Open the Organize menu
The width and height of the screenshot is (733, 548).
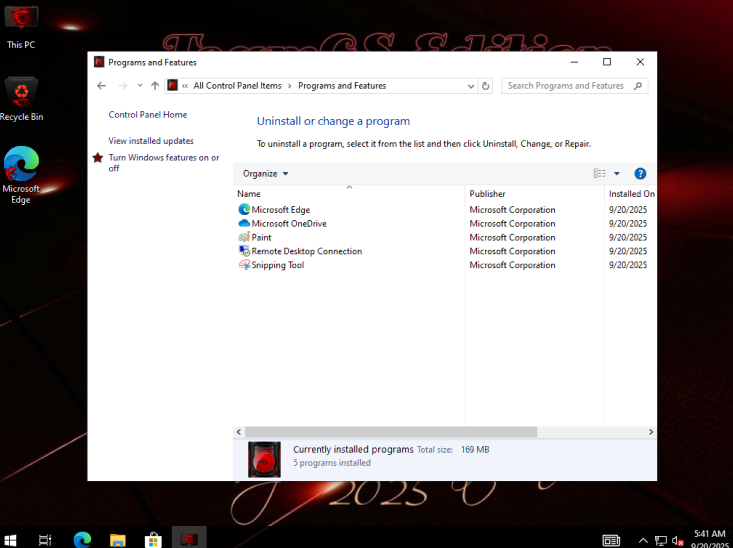click(266, 173)
